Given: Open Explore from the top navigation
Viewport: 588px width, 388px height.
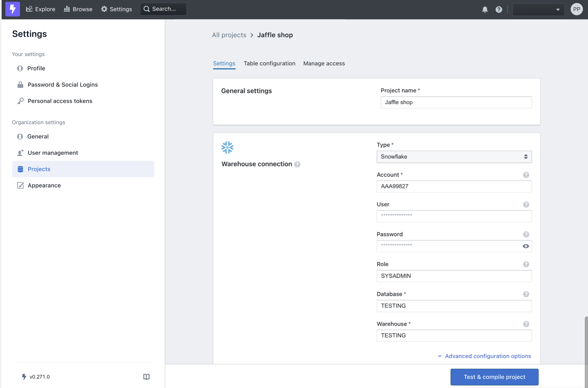Looking at the screenshot, I should tap(41, 9).
